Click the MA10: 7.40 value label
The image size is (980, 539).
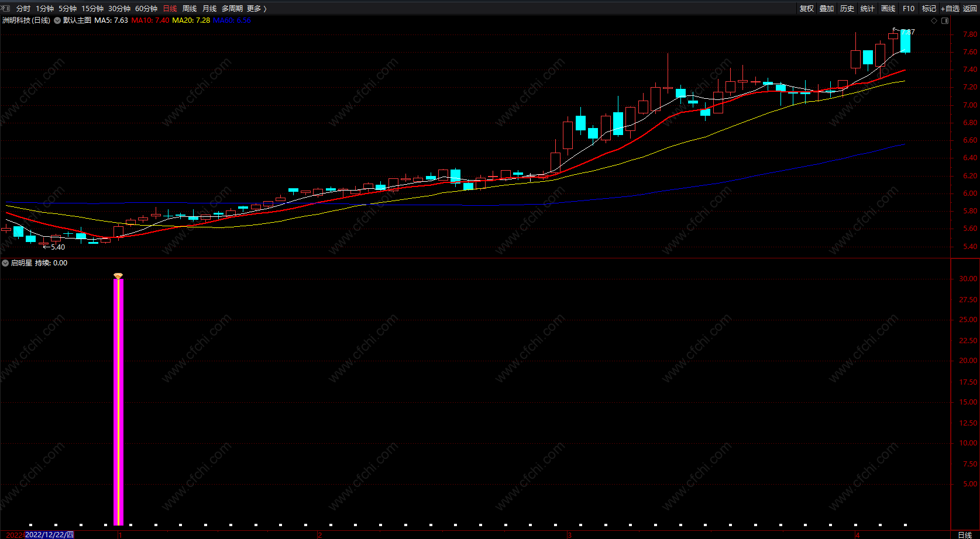point(150,20)
